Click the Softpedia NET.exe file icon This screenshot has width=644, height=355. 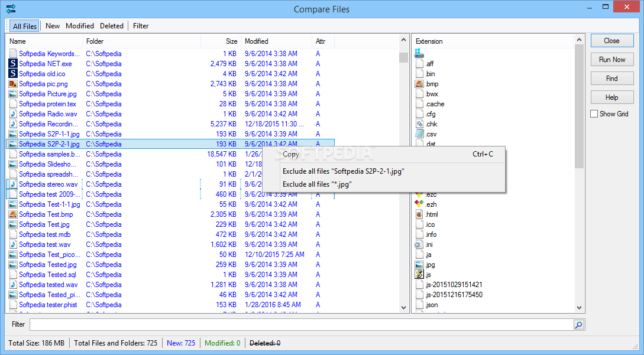pyautogui.click(x=13, y=64)
